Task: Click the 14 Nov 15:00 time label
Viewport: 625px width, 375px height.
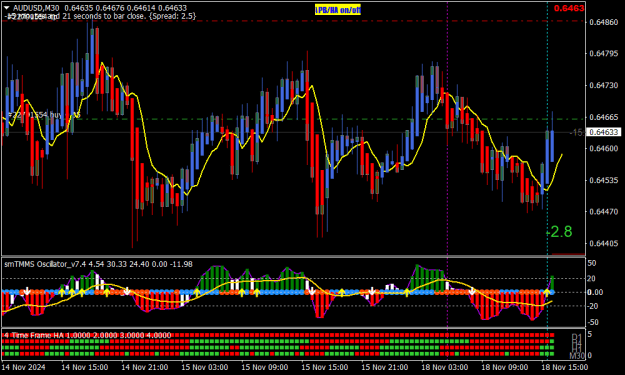Action: (x=85, y=367)
